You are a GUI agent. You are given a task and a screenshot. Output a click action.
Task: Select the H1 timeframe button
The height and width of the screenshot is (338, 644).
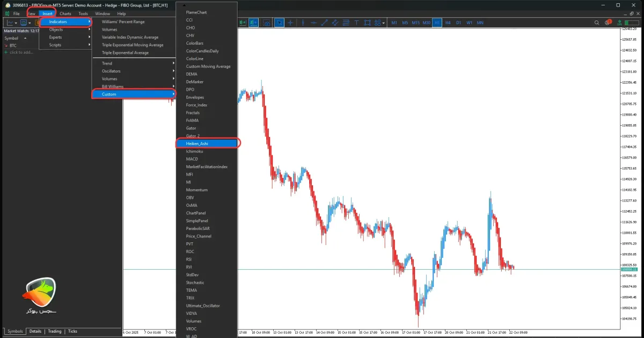point(437,23)
